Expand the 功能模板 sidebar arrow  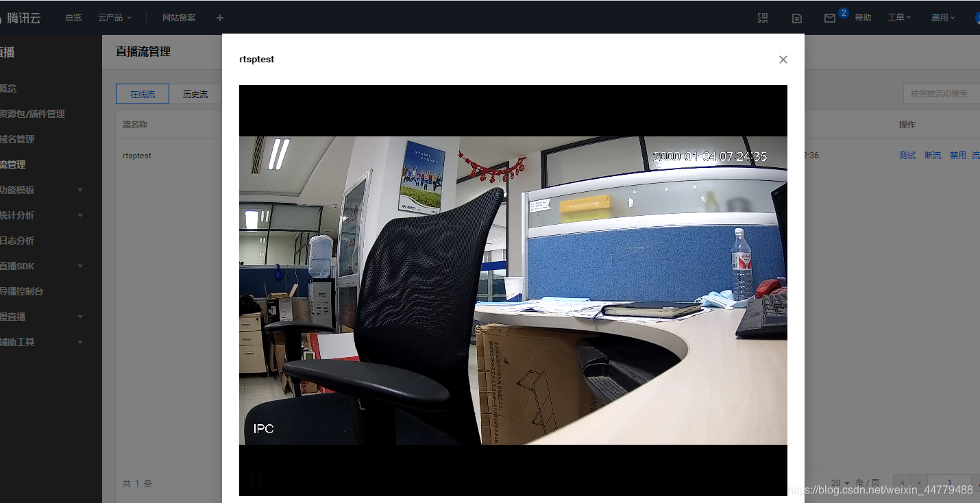click(80, 190)
